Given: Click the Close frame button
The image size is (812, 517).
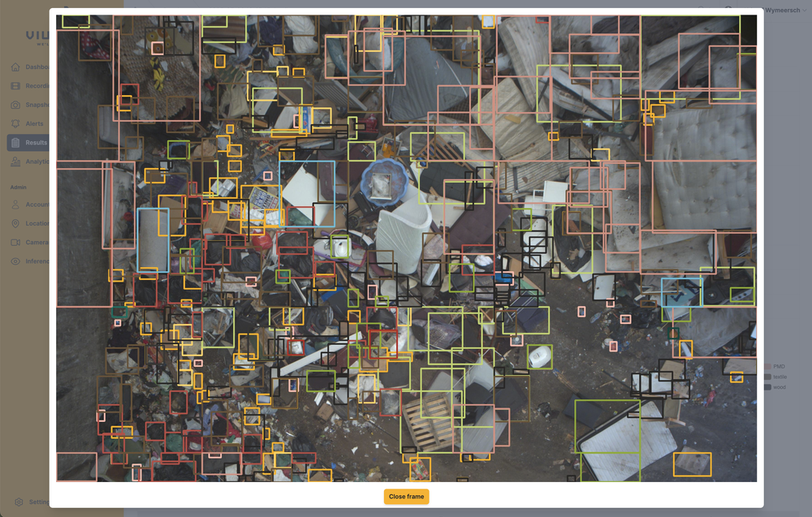Looking at the screenshot, I should pyautogui.click(x=406, y=497).
